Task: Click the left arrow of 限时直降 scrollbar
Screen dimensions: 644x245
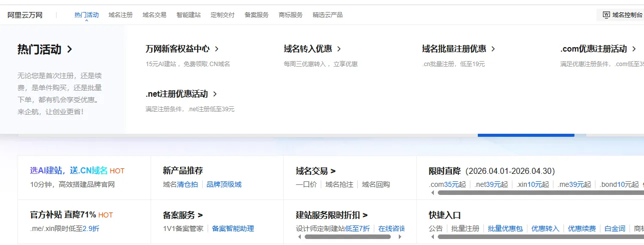Action: [432, 192]
